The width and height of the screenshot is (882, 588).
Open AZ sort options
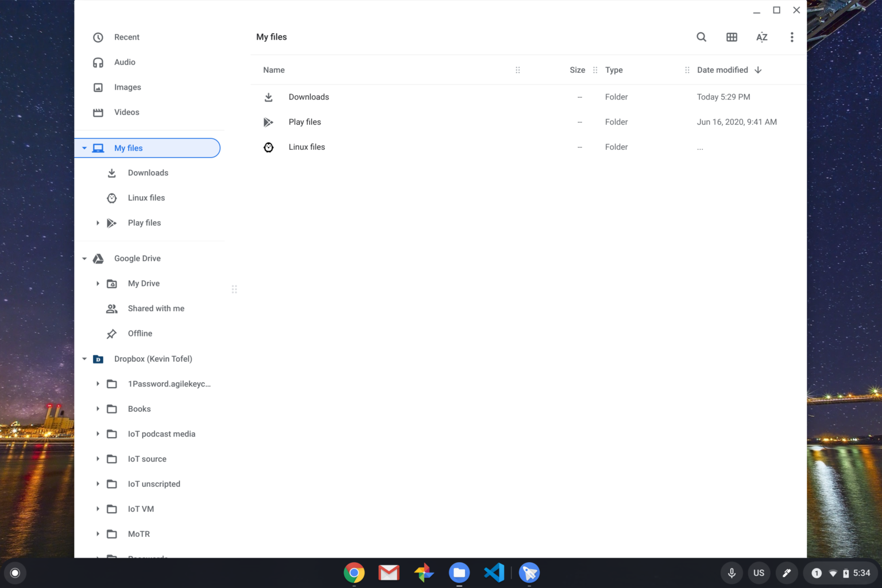pos(762,37)
